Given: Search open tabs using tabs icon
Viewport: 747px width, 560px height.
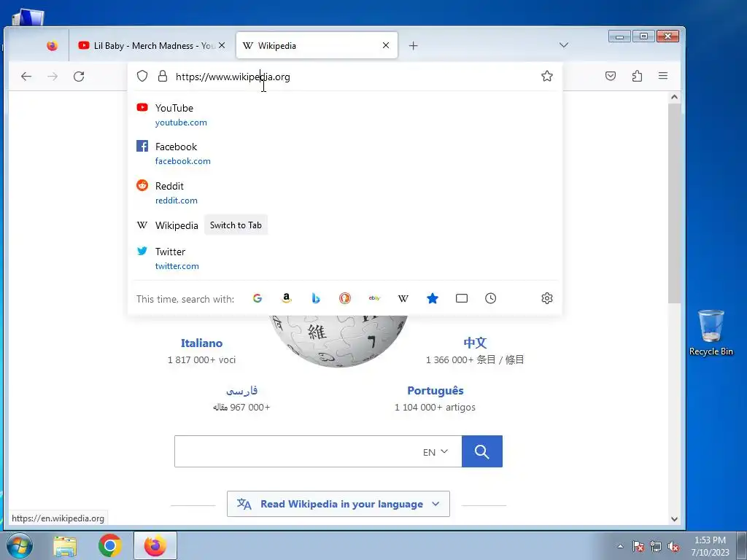Looking at the screenshot, I should point(462,298).
